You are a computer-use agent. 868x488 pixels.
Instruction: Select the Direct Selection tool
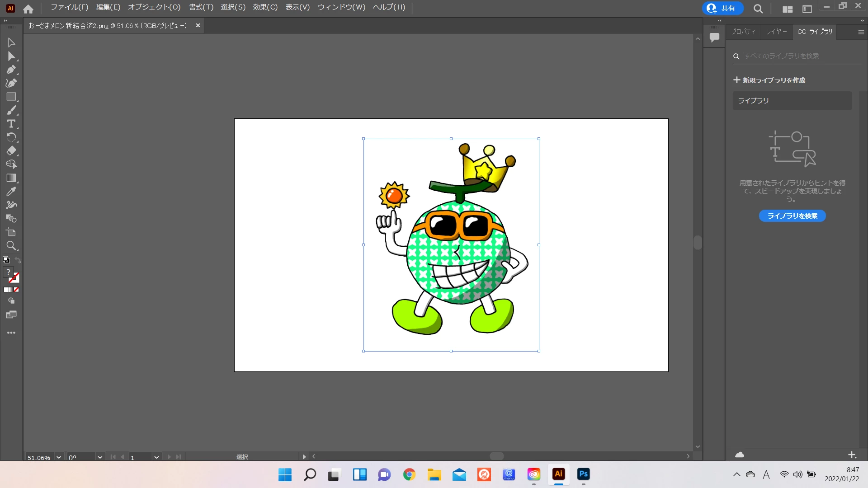click(11, 56)
